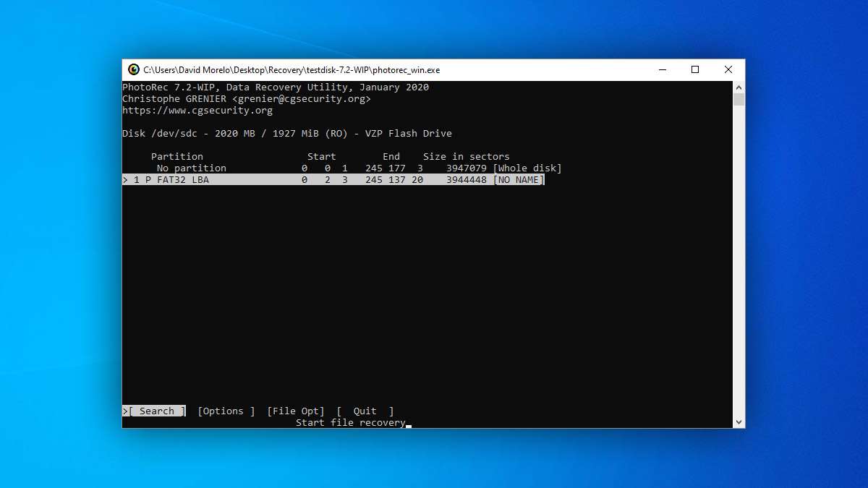Click the [NO NAME] partition label

point(519,179)
